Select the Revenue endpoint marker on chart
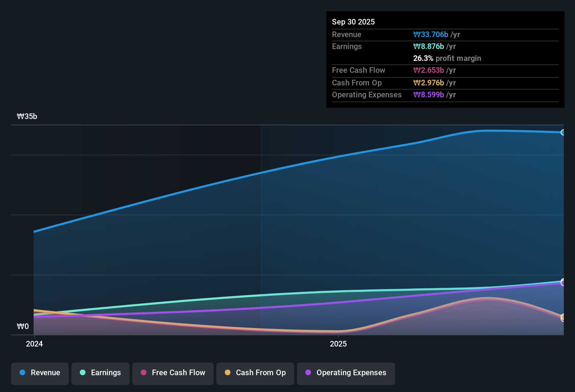The height and width of the screenshot is (392, 575). tap(563, 132)
